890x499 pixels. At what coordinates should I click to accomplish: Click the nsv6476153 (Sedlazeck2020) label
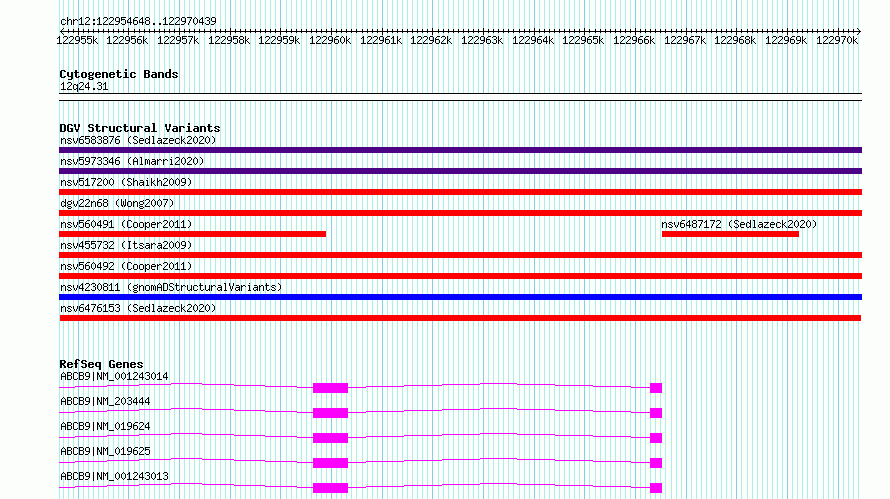click(138, 308)
